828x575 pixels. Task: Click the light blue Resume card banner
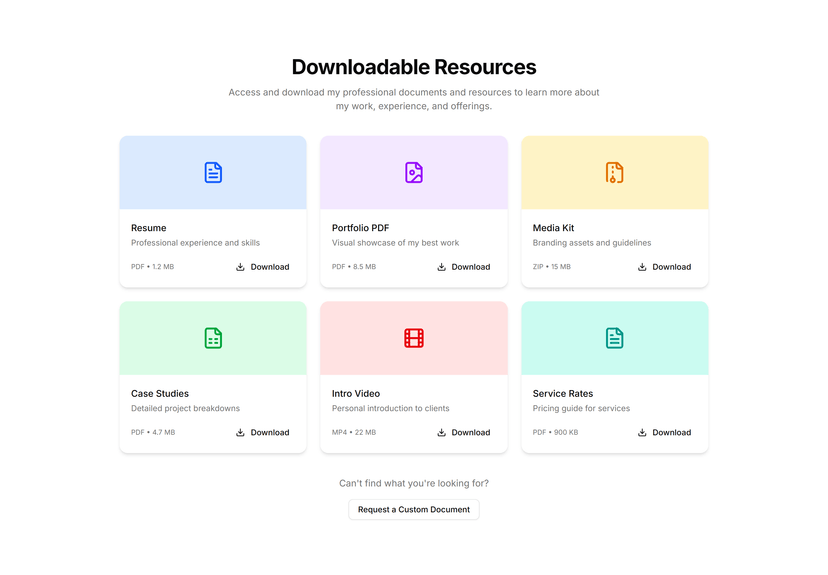[x=213, y=173]
